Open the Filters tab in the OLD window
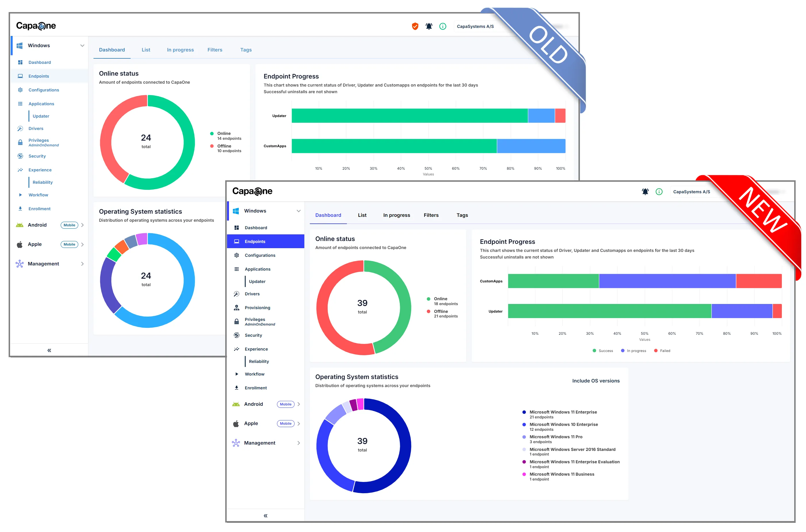The image size is (806, 532). click(215, 50)
